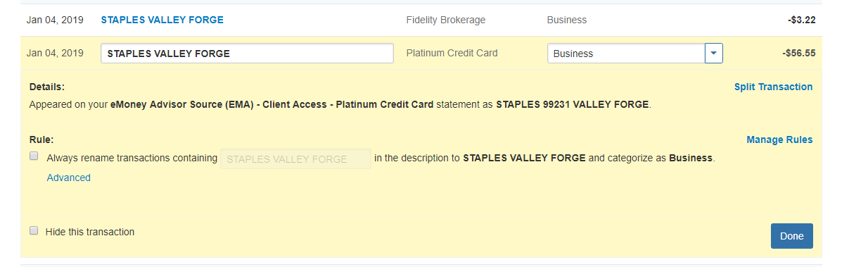Click the Platinum Credit Card account label
Screen dimensions: 868x267
[452, 53]
